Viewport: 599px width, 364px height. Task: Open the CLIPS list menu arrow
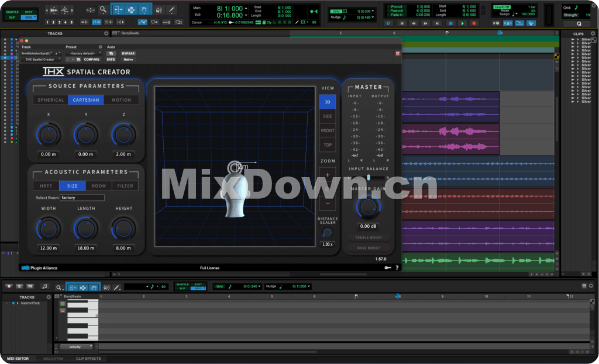[593, 33]
